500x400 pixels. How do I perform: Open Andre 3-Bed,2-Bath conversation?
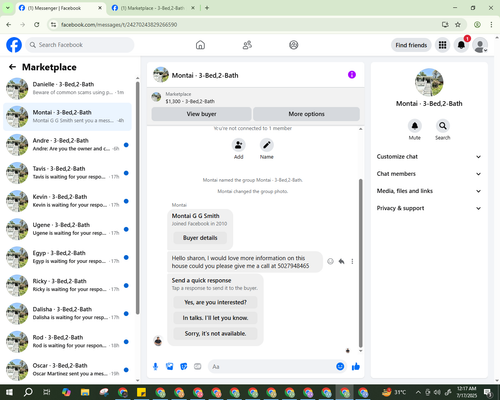click(x=67, y=145)
